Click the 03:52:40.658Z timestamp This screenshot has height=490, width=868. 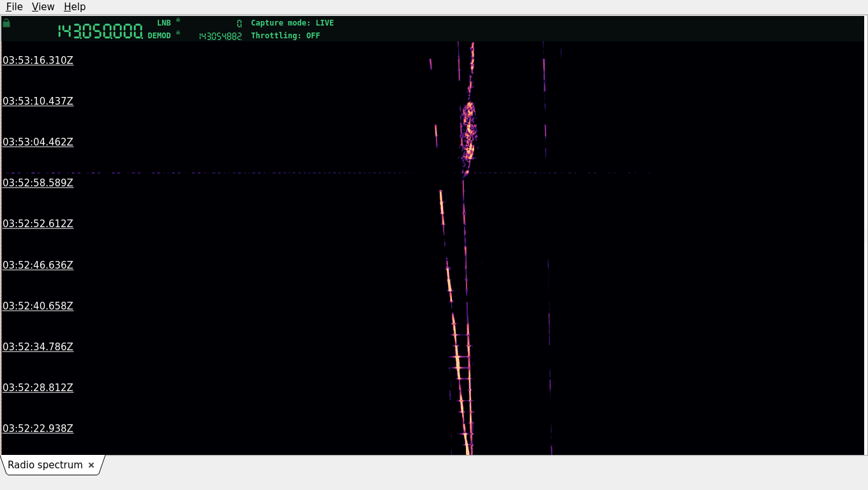click(38, 306)
